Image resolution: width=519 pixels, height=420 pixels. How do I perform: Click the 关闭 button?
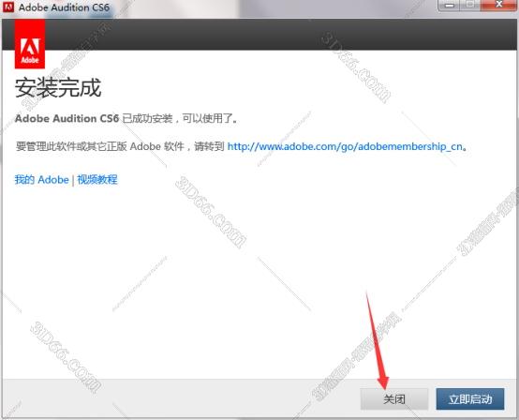(393, 398)
